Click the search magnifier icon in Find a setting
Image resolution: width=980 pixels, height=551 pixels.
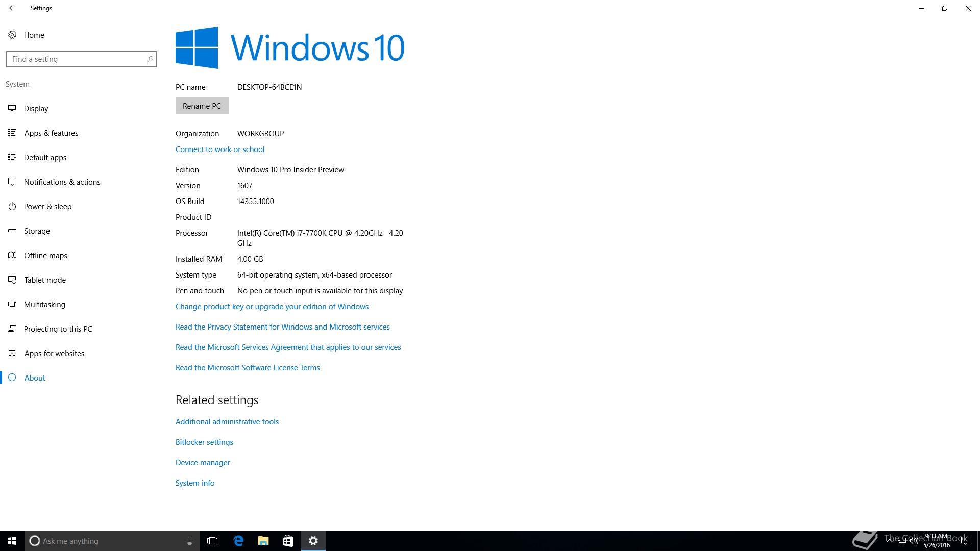tap(150, 59)
